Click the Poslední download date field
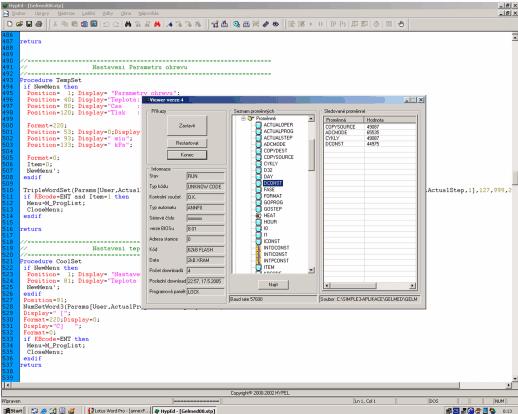 (205, 281)
